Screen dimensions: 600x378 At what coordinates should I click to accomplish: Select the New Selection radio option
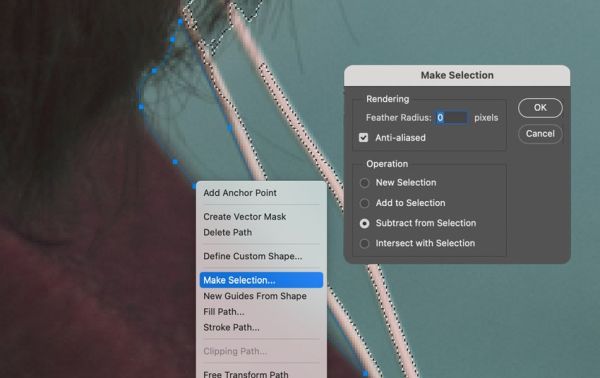pos(364,183)
